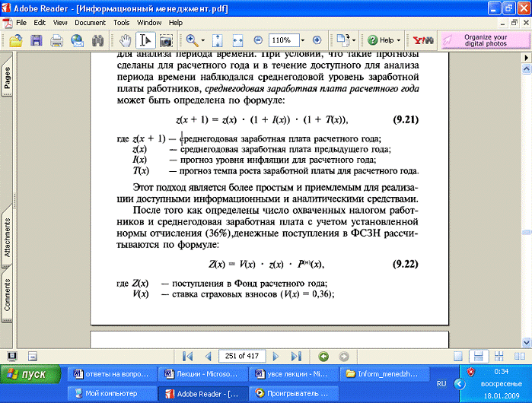The height and width of the screenshot is (403, 532).
Task: Go to previous view green arrow
Action: tap(323, 356)
